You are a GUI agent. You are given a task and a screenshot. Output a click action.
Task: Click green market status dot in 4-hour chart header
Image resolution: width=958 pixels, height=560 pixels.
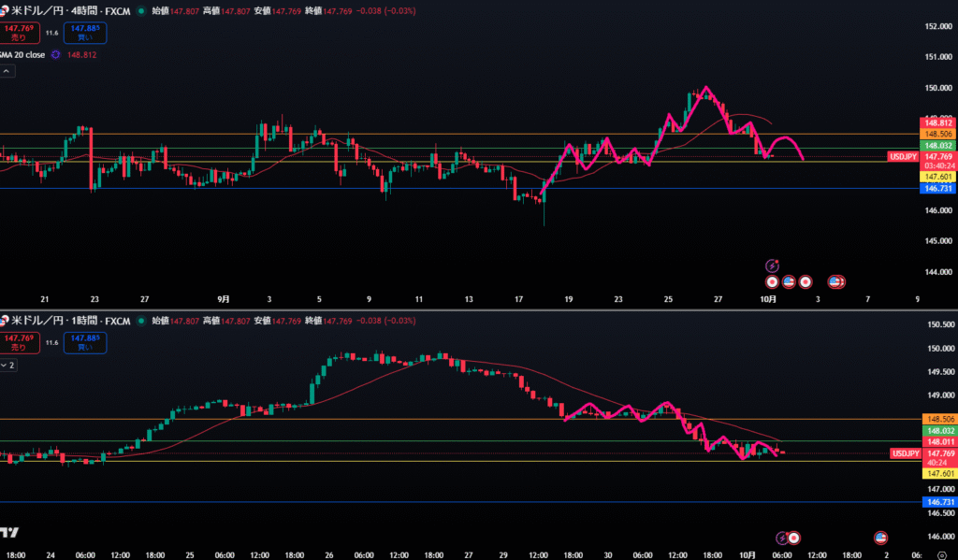tap(140, 11)
